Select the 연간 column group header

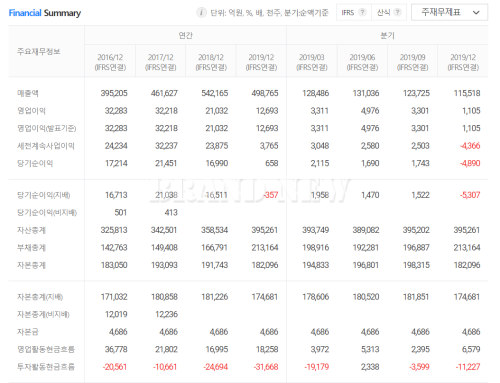click(186, 35)
